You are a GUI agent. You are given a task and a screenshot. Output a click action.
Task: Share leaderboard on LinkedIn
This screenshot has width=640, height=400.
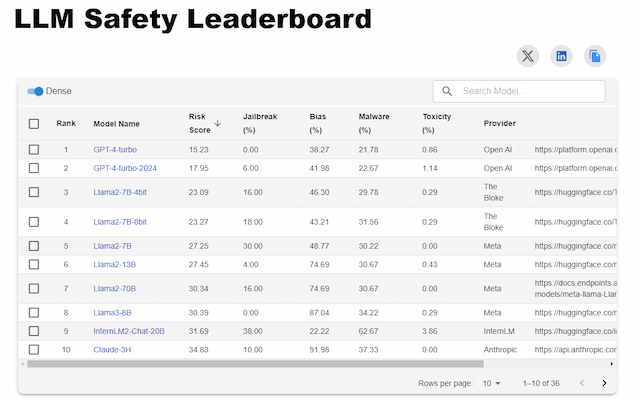561,56
